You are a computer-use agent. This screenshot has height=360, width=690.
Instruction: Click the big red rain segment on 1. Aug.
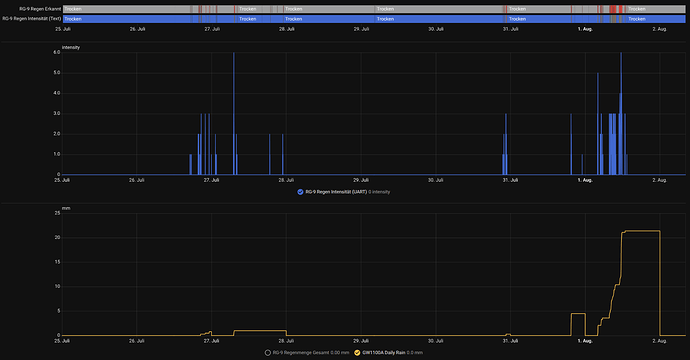coord(613,9)
